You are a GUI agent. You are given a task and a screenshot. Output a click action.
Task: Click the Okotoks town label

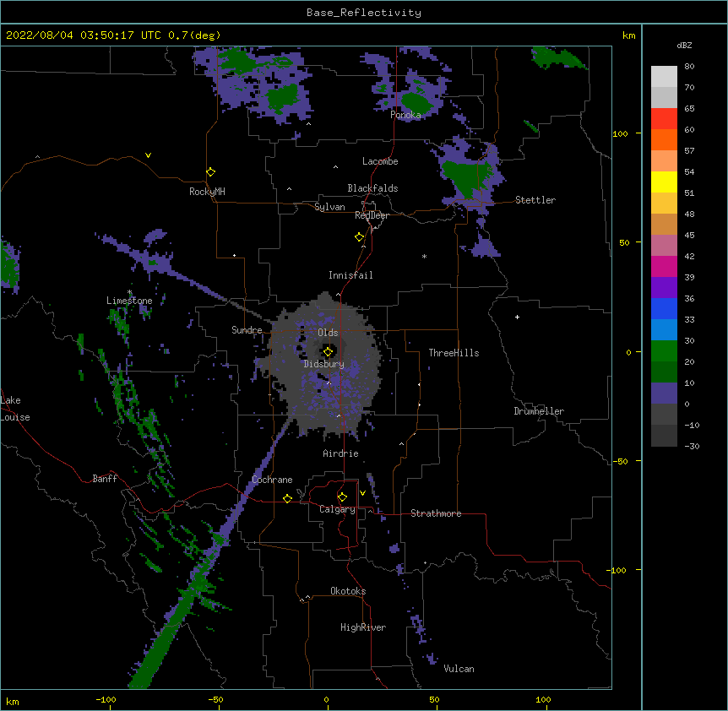point(348,591)
